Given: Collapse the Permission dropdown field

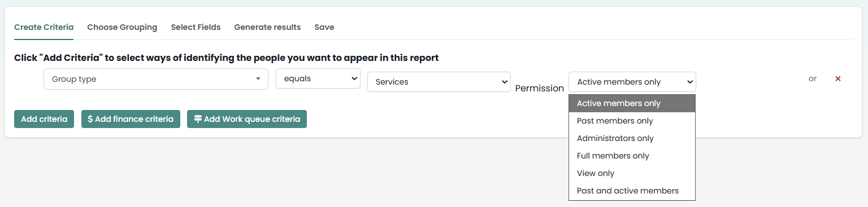Looking at the screenshot, I should (632, 82).
